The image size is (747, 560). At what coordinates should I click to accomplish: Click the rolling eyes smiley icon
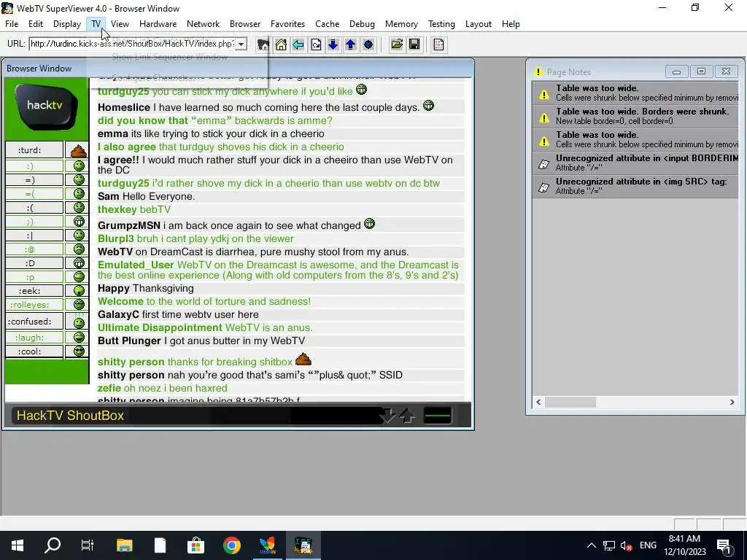(x=79, y=304)
